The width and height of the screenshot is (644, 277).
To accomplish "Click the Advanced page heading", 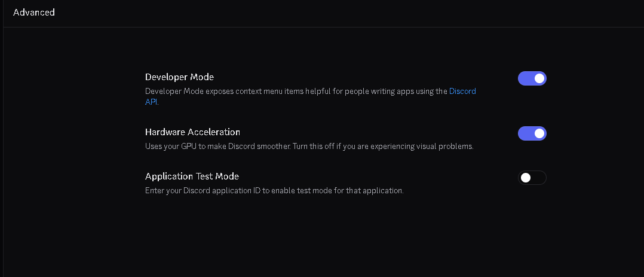I will click(x=34, y=12).
